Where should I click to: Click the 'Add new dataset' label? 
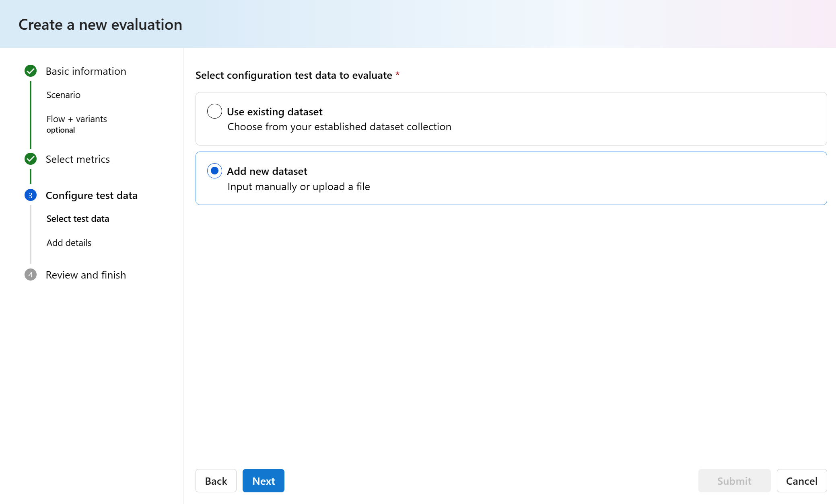267,171
